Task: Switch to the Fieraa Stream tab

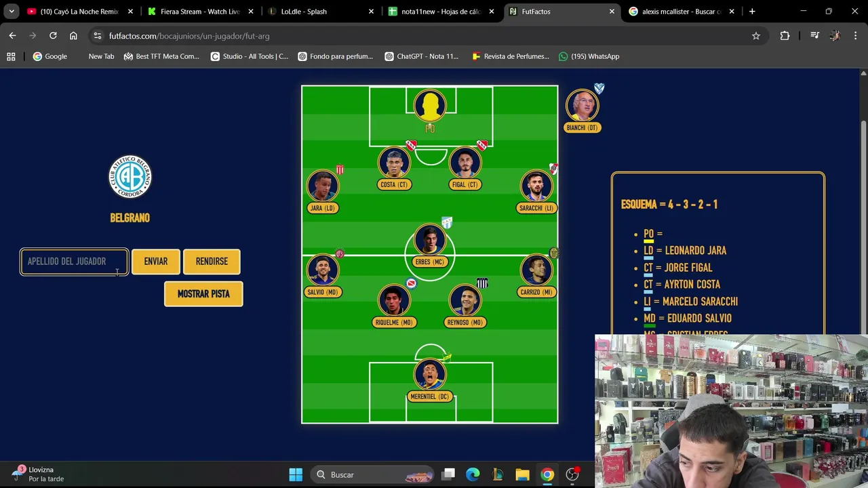Action: point(200,12)
